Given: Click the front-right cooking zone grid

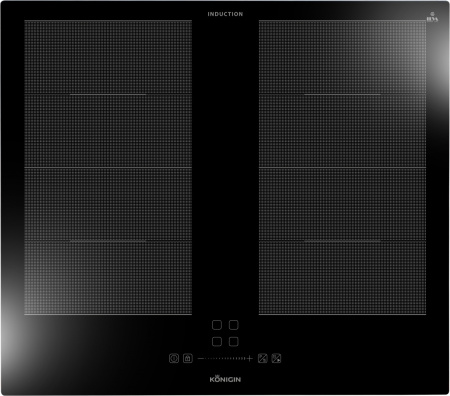Looking at the screenshot, I should pos(342,241).
